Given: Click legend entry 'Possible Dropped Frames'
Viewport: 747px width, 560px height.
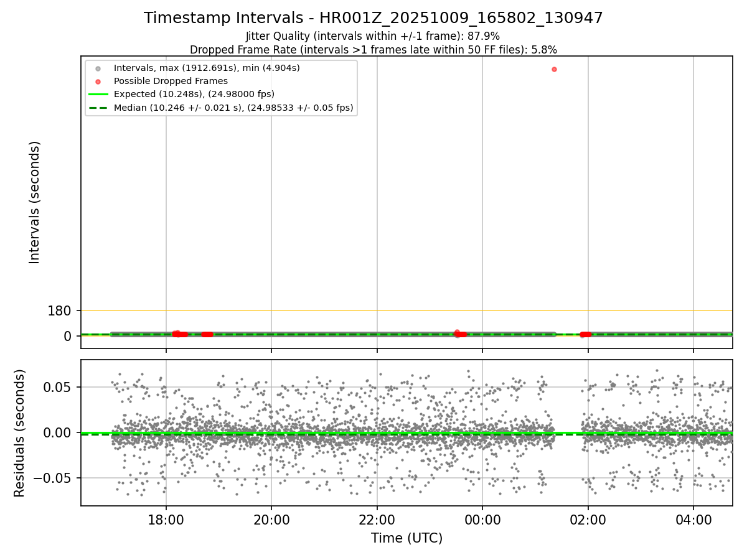Looking at the screenshot, I should [171, 81].
